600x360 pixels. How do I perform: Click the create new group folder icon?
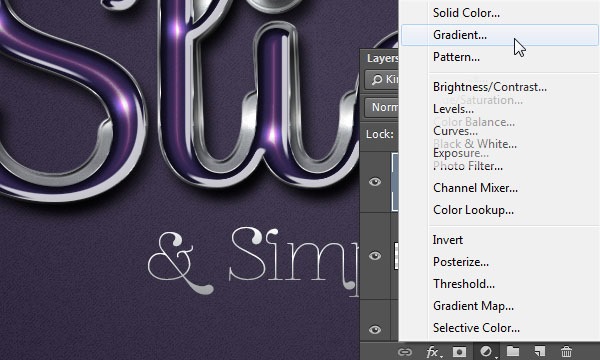click(x=513, y=351)
